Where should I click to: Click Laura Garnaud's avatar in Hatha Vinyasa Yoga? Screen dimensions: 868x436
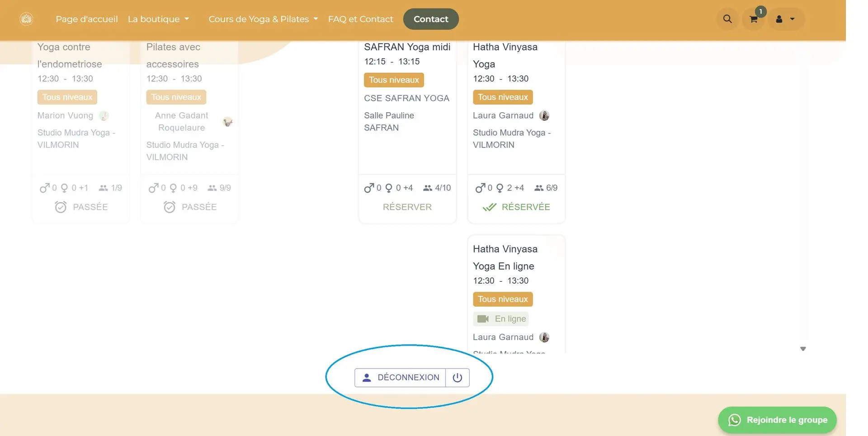point(544,116)
